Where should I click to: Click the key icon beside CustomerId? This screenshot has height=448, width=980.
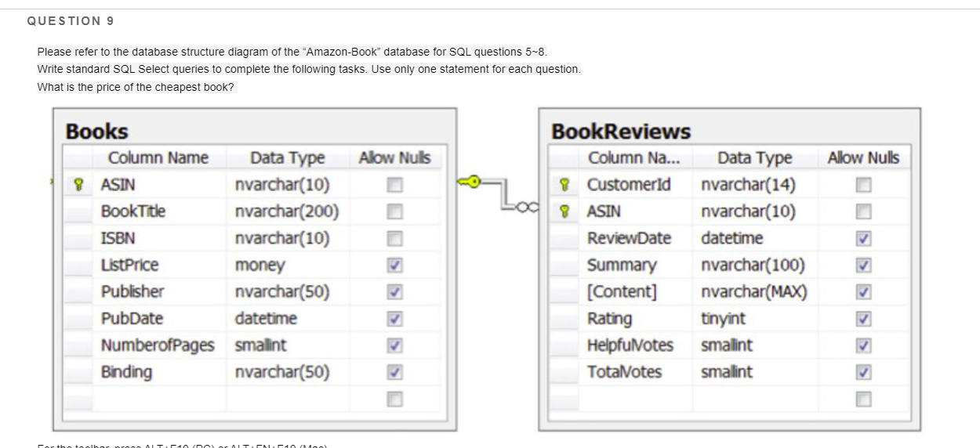coord(564,186)
